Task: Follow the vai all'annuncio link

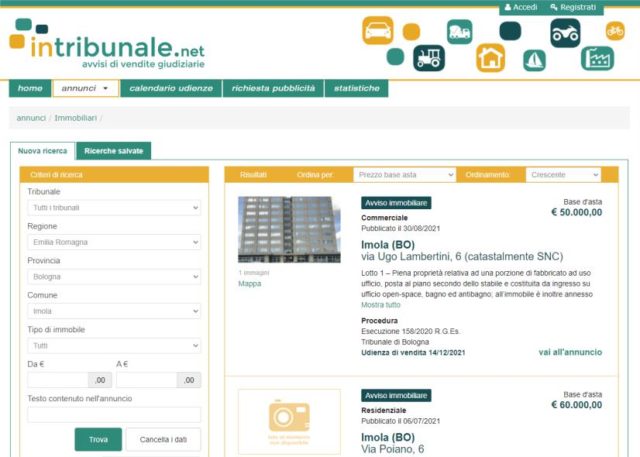Action: (x=570, y=352)
